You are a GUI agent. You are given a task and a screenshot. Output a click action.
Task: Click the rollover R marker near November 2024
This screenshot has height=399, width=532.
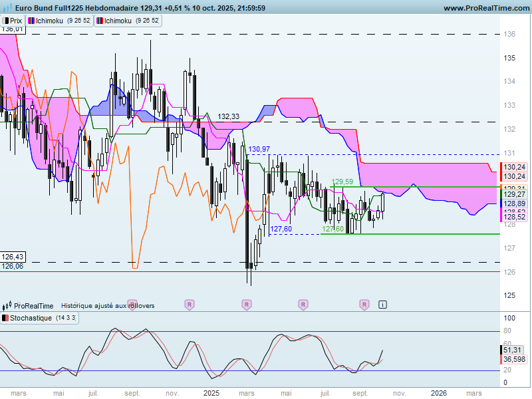pyautogui.click(x=190, y=305)
